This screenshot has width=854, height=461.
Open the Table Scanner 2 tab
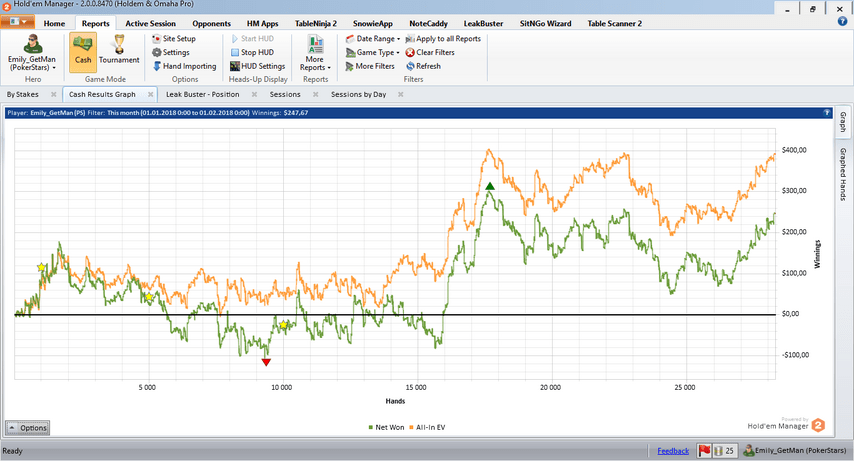click(x=614, y=23)
